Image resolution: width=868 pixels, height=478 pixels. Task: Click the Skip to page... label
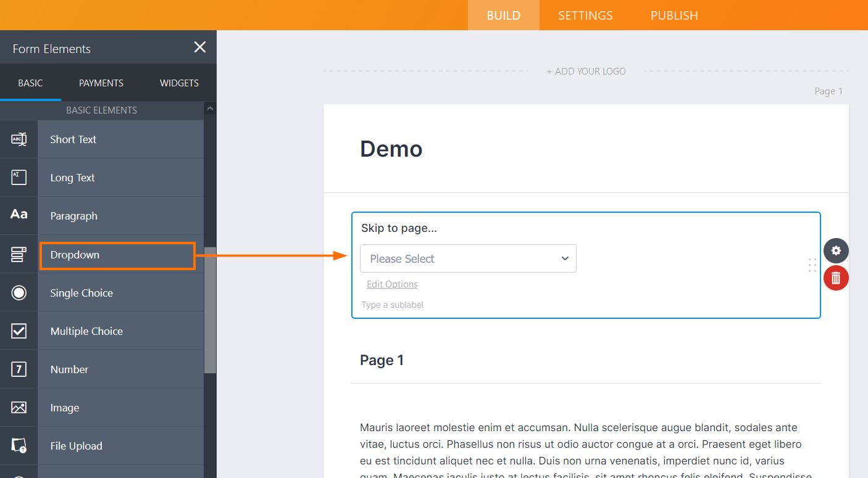(399, 228)
